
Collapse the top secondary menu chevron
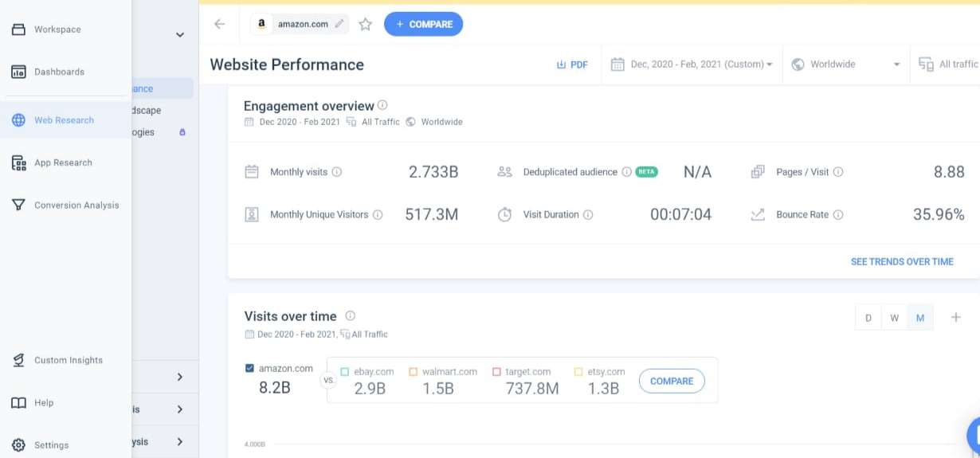click(x=180, y=35)
